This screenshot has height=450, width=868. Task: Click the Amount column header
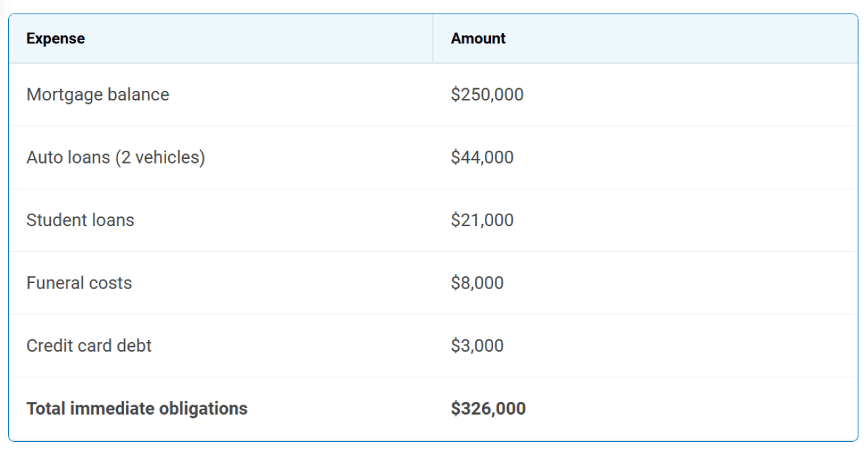[x=478, y=39]
